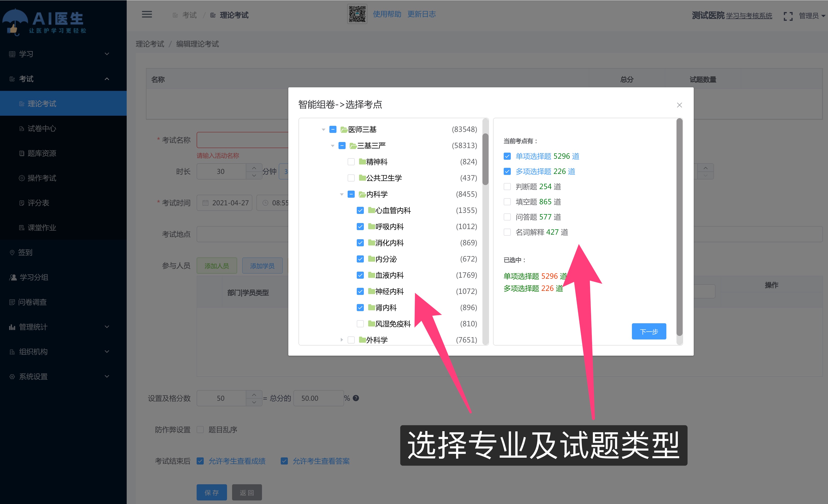Open 试卷中心 in sidebar
The width and height of the screenshot is (828, 504).
[x=63, y=129]
